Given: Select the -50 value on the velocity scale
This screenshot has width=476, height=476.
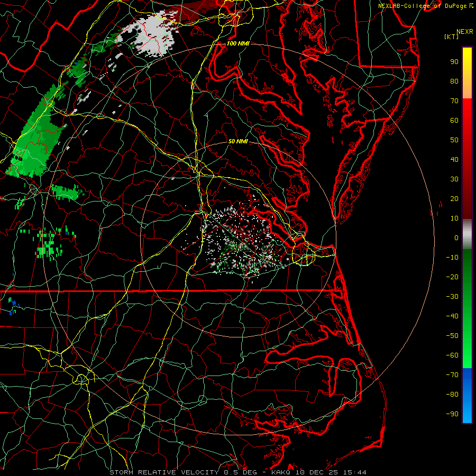Looking at the screenshot, I should tap(452, 336).
